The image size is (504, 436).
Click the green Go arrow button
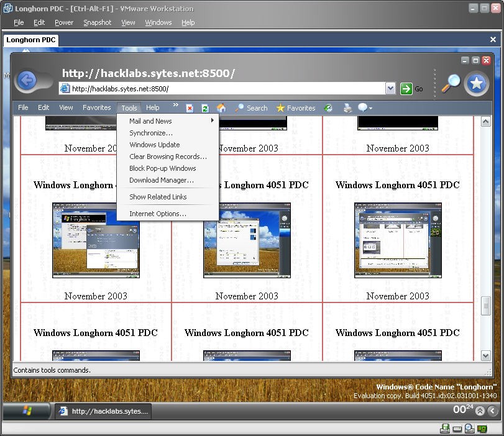click(x=406, y=89)
